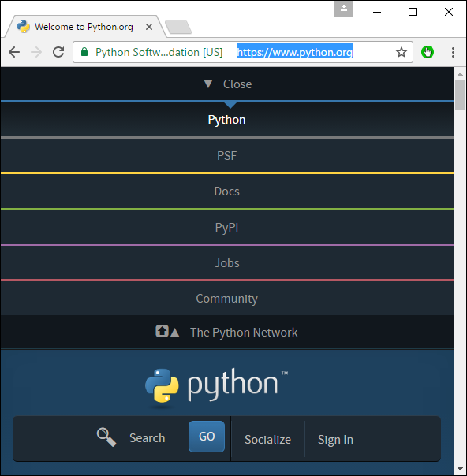Click the magnifying glass search icon

(x=106, y=437)
